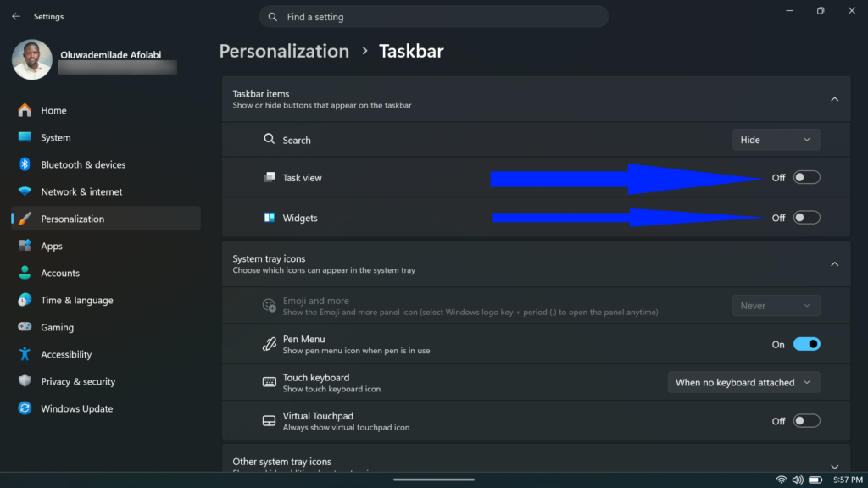868x488 pixels.
Task: Click the Accounts person icon
Action: click(25, 273)
